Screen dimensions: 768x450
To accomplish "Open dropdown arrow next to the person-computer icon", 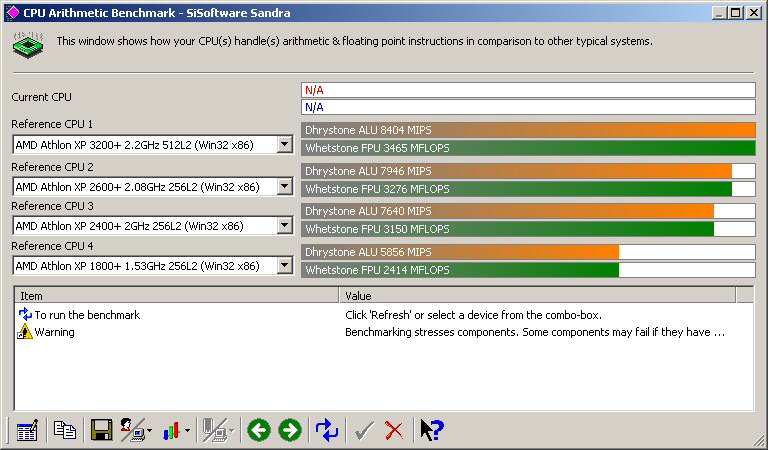I will 149,431.
